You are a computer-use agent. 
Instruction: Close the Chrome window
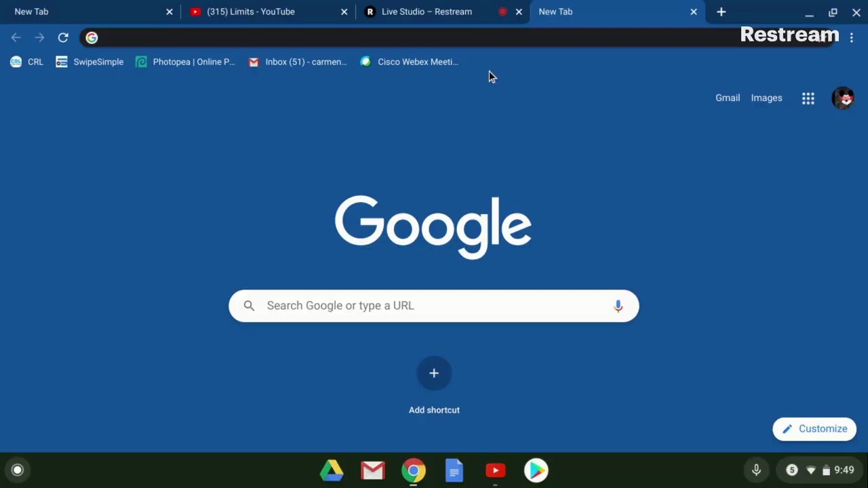pyautogui.click(x=856, y=12)
